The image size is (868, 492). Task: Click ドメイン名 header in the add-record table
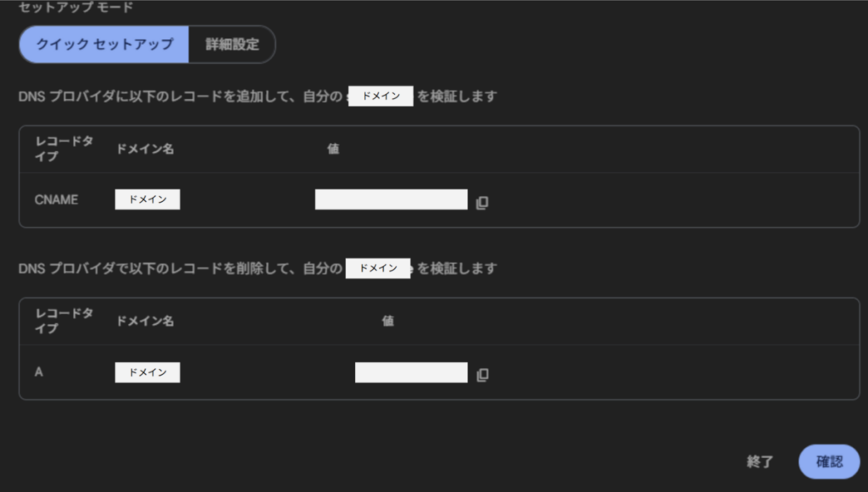click(145, 149)
